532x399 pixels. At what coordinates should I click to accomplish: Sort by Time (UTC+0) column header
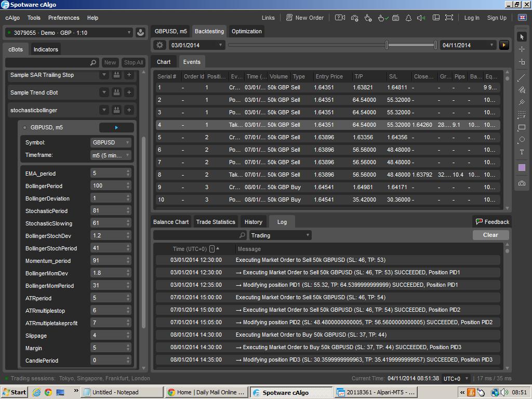(x=195, y=249)
